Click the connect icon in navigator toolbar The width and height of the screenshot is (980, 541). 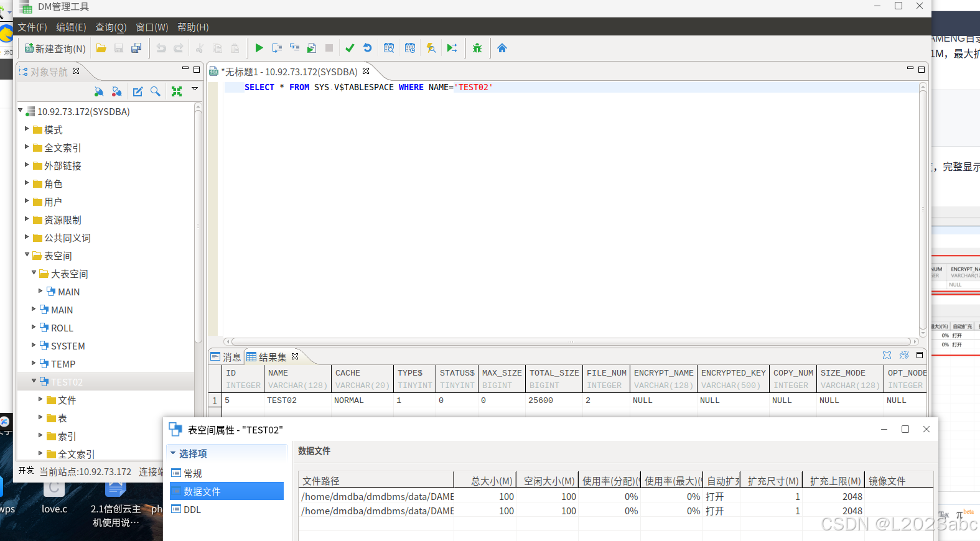pos(98,91)
